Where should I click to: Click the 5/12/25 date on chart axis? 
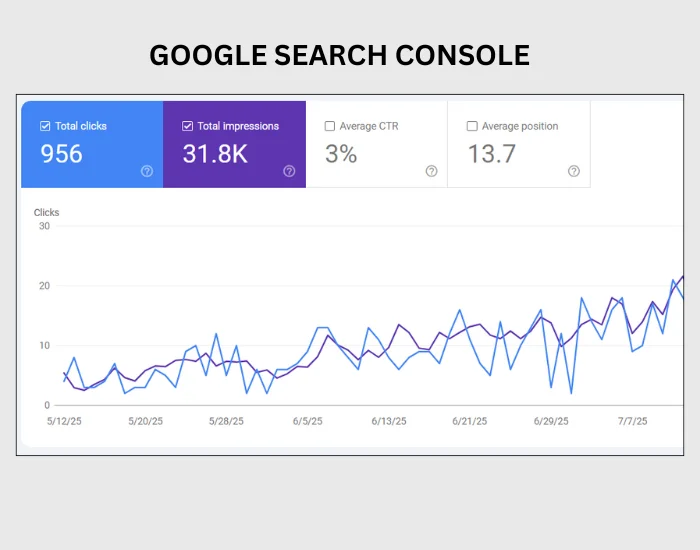tap(64, 421)
